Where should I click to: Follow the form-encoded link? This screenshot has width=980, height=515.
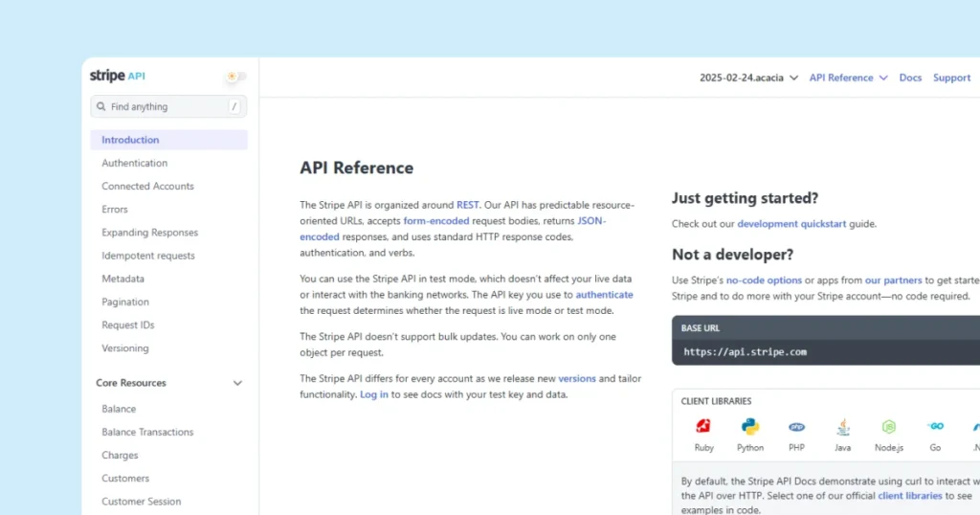(436, 220)
